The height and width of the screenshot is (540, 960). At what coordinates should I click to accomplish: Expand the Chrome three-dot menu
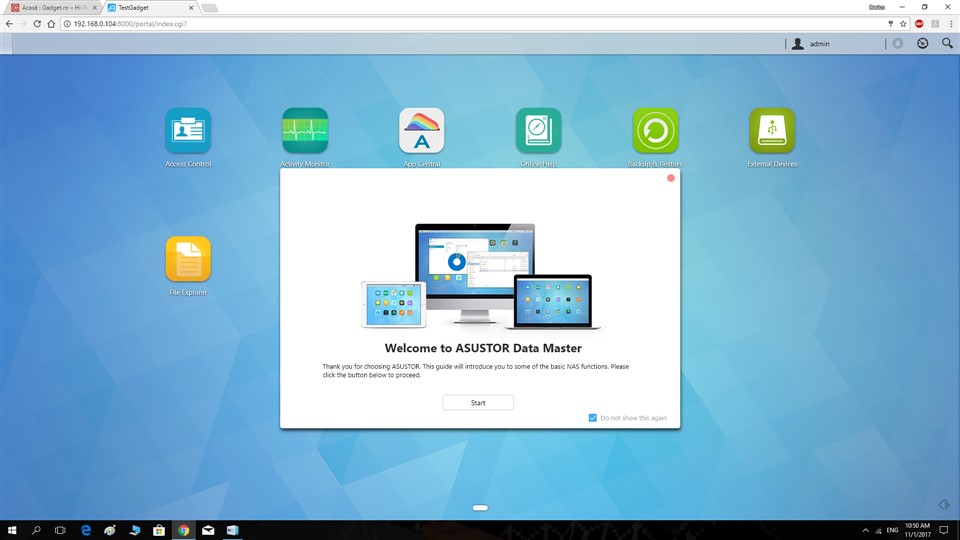(948, 23)
